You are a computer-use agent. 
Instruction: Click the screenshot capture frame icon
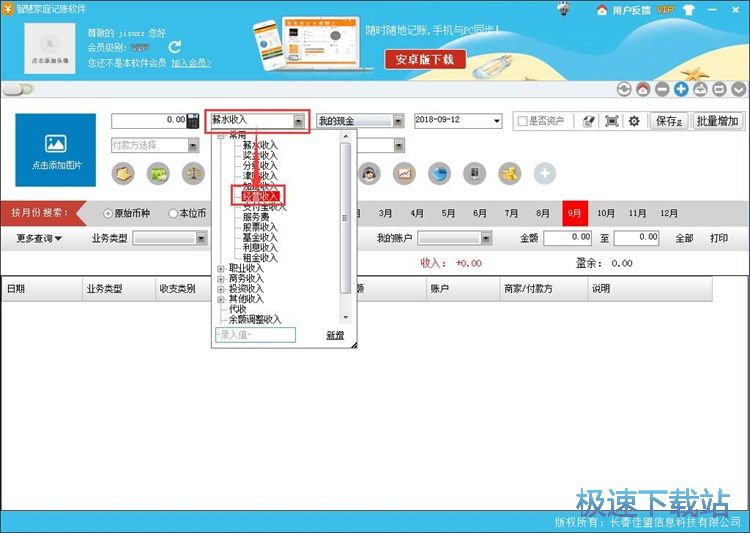pyautogui.click(x=612, y=122)
